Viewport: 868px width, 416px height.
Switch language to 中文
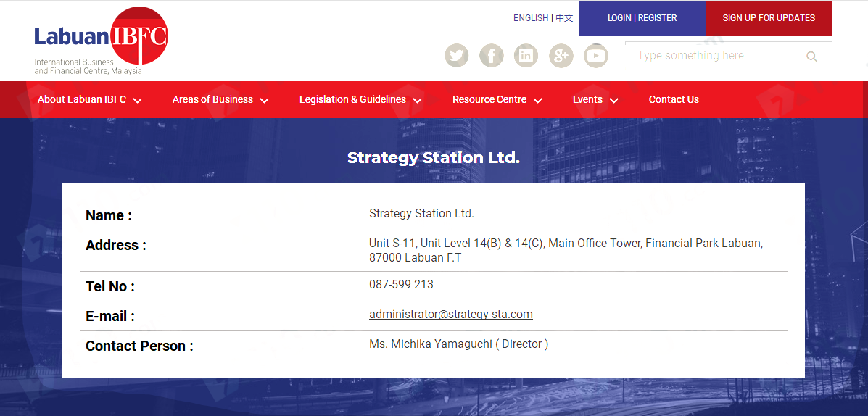(564, 17)
